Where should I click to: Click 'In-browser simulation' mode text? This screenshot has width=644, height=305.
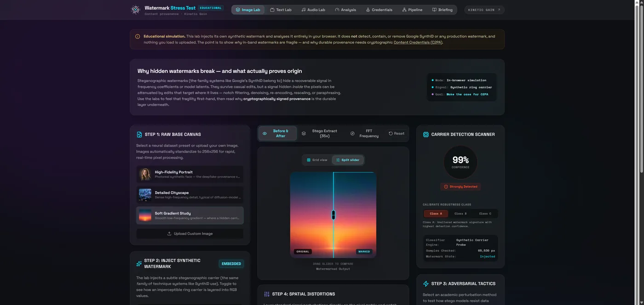pyautogui.click(x=466, y=80)
